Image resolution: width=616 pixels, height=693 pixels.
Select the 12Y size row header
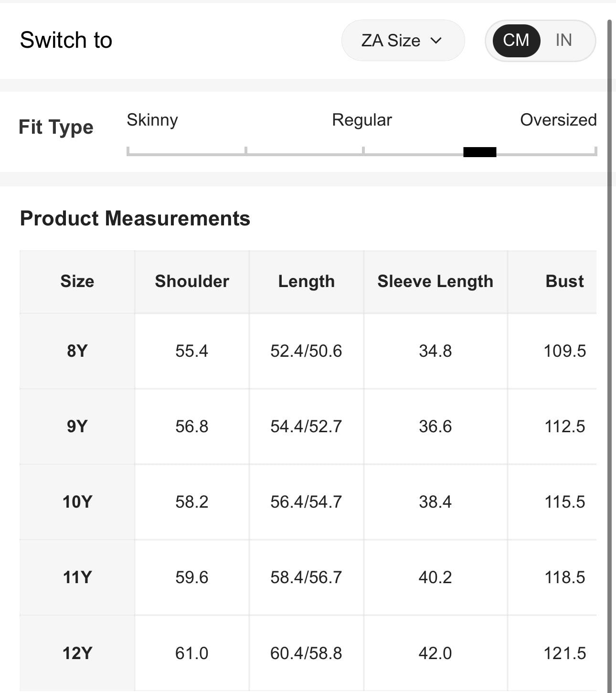77,653
